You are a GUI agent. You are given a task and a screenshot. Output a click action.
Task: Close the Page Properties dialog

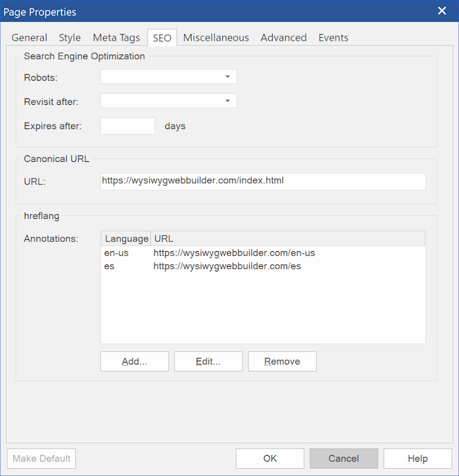(442, 11)
